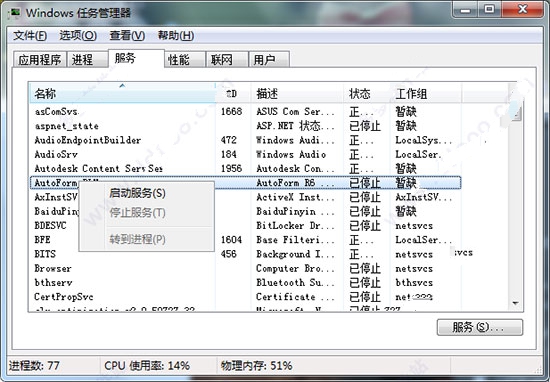The image size is (550, 382).
Task: Click the BitLocker Dr... description cell
Action: coord(295,226)
